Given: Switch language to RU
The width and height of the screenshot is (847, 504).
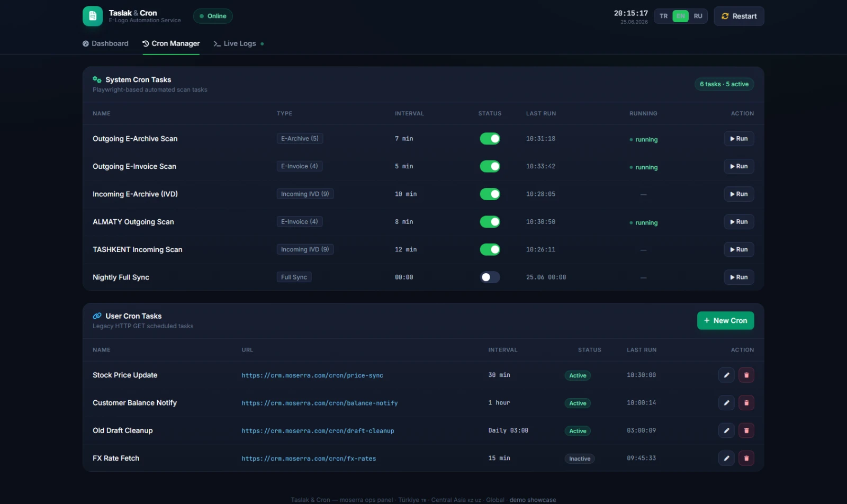Looking at the screenshot, I should pos(698,16).
